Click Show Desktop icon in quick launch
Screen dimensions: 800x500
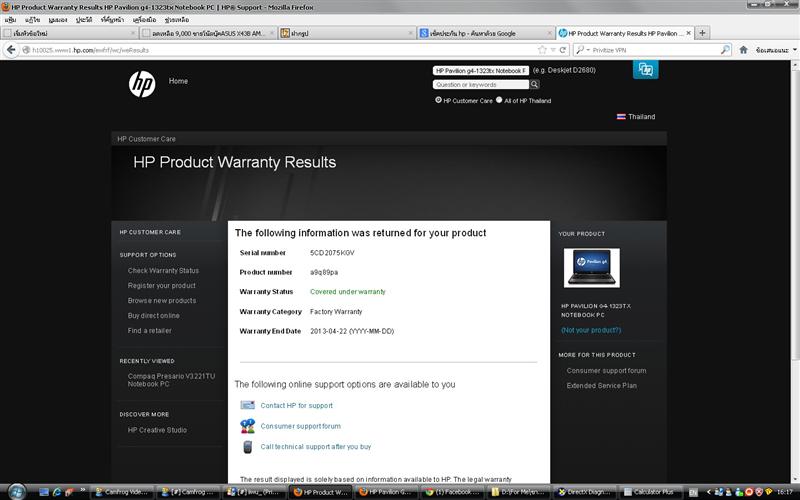(44, 492)
